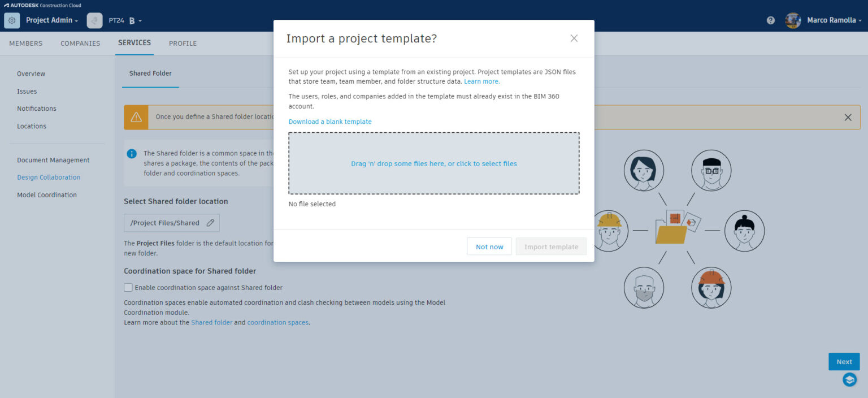Switch to the Companies tab

tap(80, 44)
